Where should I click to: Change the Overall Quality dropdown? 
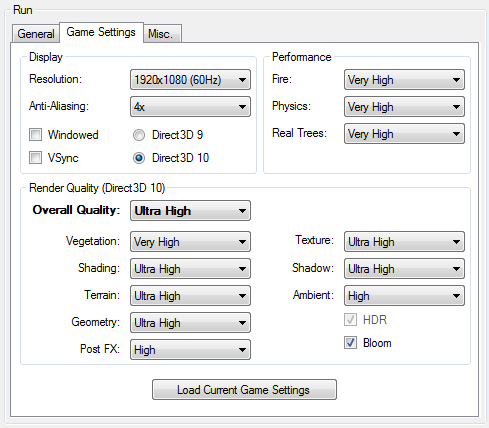pyautogui.click(x=190, y=211)
